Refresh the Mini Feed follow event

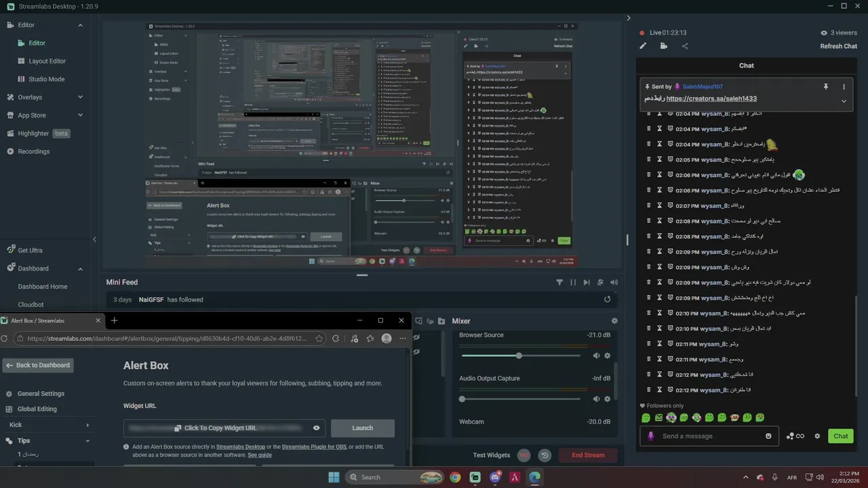pyautogui.click(x=607, y=300)
